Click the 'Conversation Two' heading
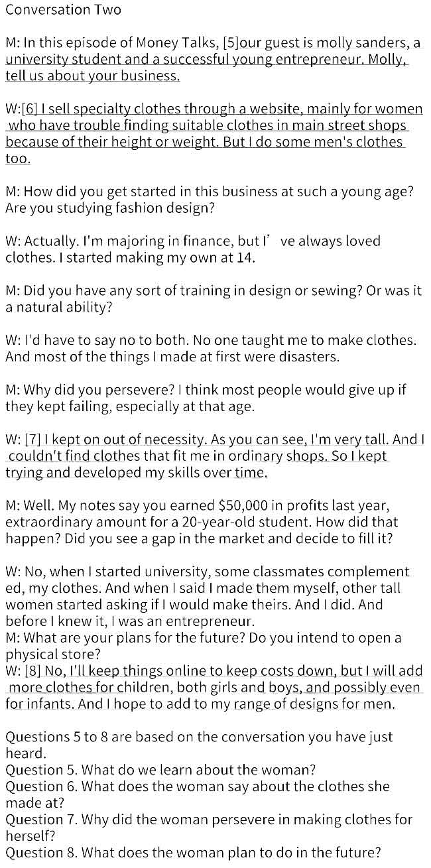Image resolution: width=431 pixels, height=868 pixels. click(x=64, y=10)
